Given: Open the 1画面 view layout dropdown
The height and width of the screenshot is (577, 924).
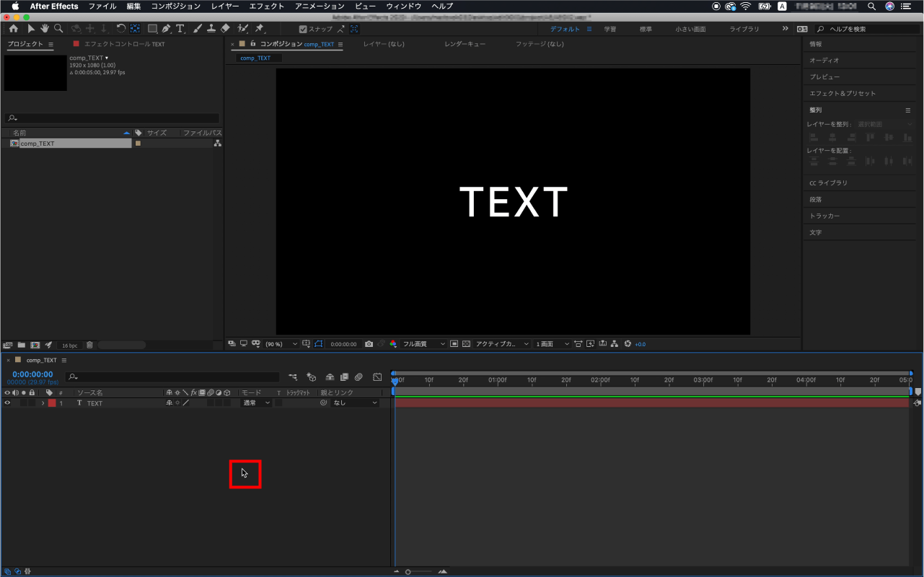Looking at the screenshot, I should (x=553, y=344).
